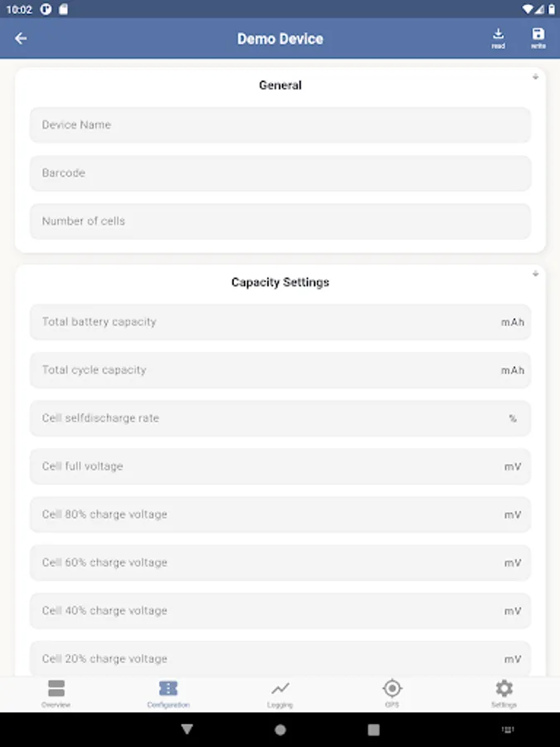Collapse the General section arrow
Image resolution: width=560 pixels, height=747 pixels.
(x=535, y=77)
